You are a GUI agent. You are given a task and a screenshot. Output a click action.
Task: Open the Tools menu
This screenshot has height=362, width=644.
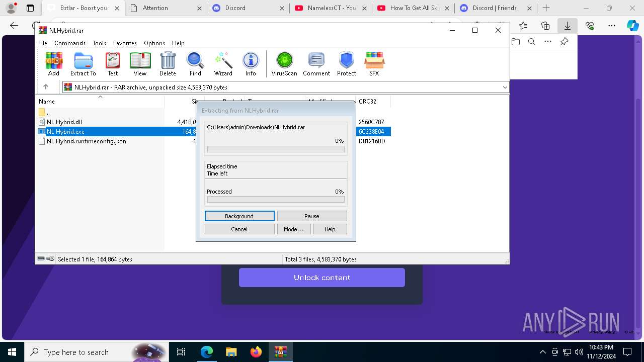pyautogui.click(x=99, y=43)
